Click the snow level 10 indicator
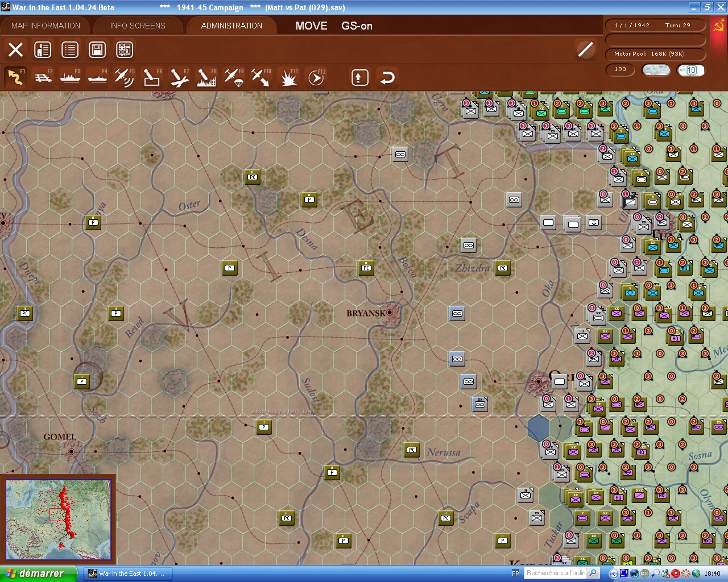The height and width of the screenshot is (582, 728). coord(691,70)
